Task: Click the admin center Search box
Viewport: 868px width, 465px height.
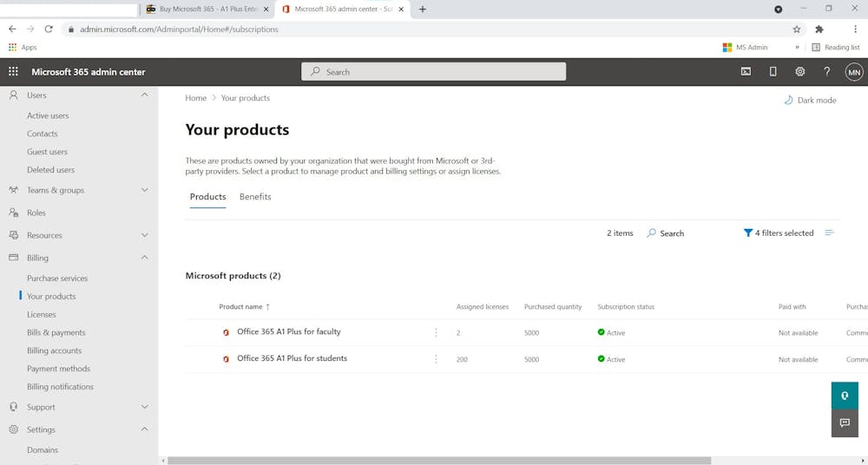Action: [x=433, y=72]
